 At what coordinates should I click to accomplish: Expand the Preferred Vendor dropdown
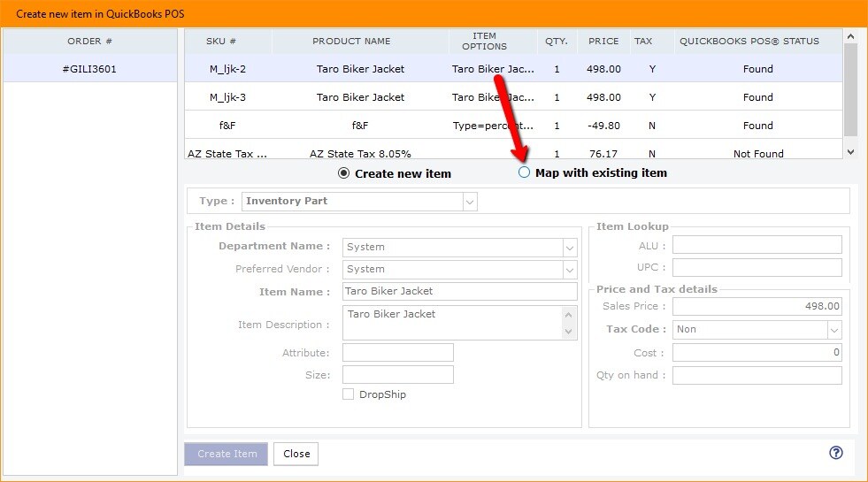pyautogui.click(x=570, y=270)
